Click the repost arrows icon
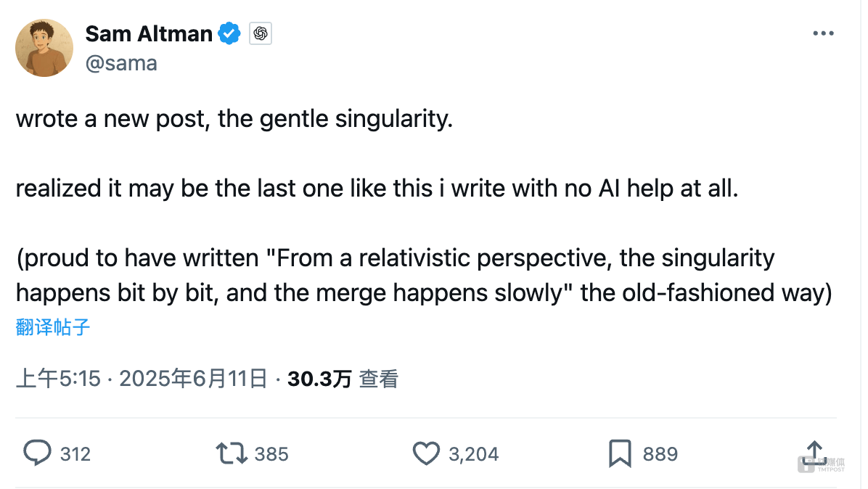Screen dimensions: 868x489 pyautogui.click(x=232, y=453)
